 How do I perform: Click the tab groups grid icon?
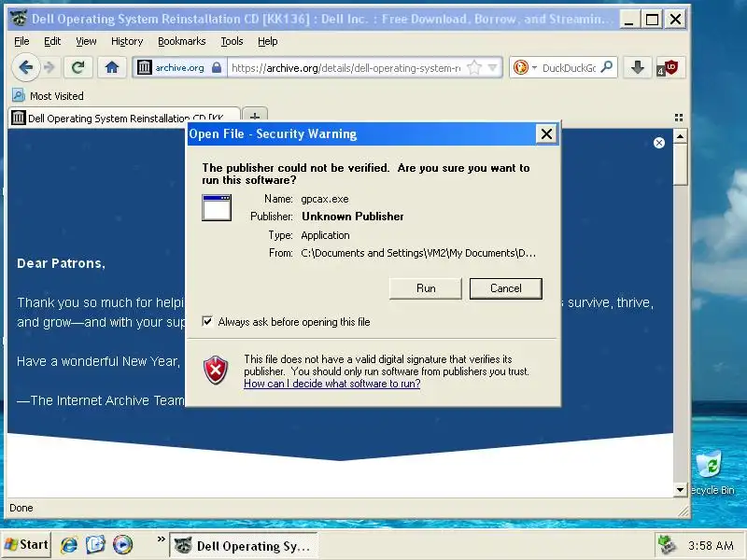(x=679, y=118)
